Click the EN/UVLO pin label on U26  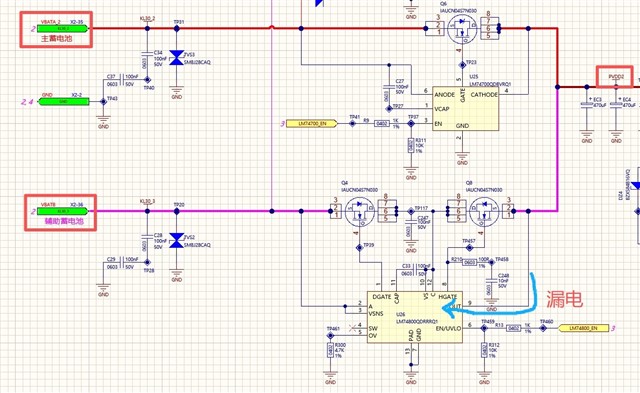(x=448, y=329)
